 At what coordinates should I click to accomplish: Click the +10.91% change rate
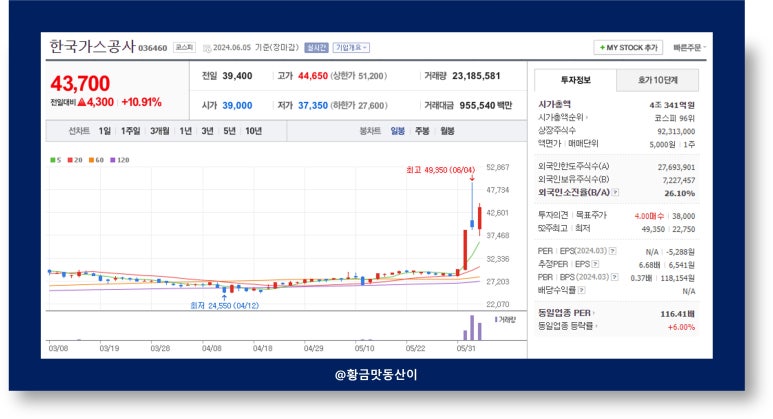[x=141, y=102]
